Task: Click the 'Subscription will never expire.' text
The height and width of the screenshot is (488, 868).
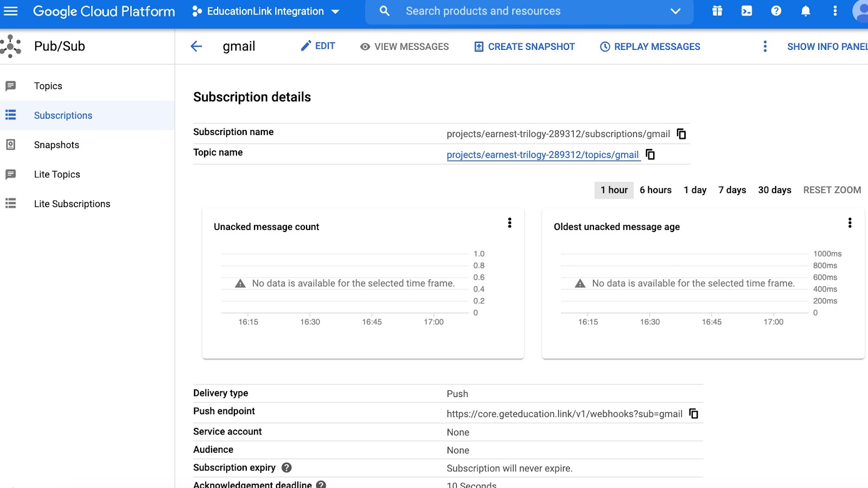Action: [x=509, y=468]
